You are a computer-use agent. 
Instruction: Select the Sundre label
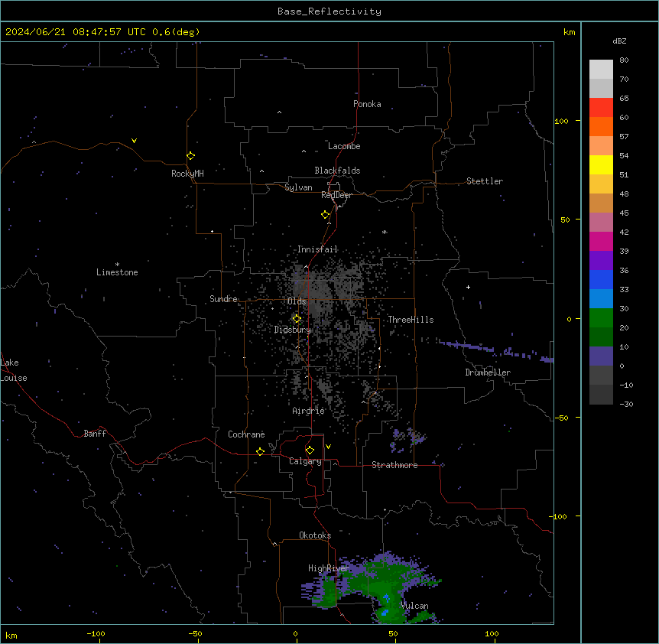(x=223, y=299)
